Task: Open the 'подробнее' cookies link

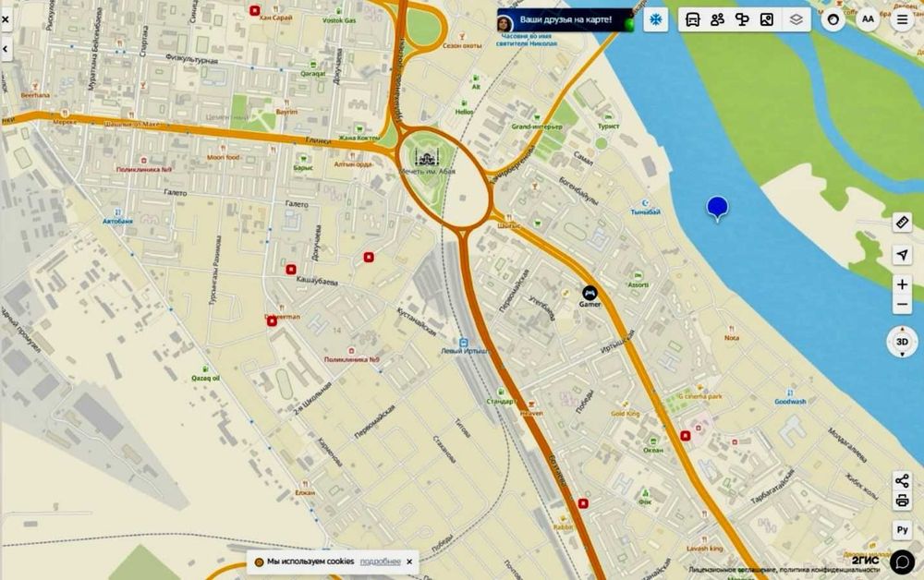Action: tap(380, 562)
